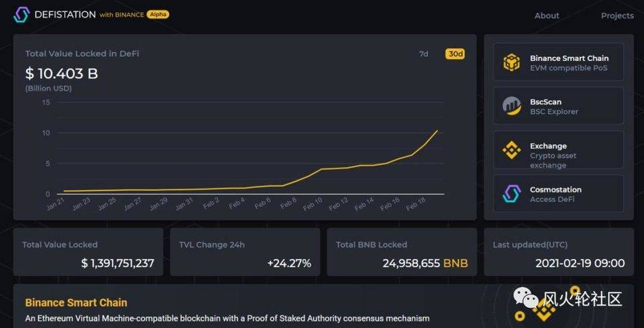Click the Binance Smart Chain cube icon
The height and width of the screenshot is (328, 644).
tap(512, 62)
